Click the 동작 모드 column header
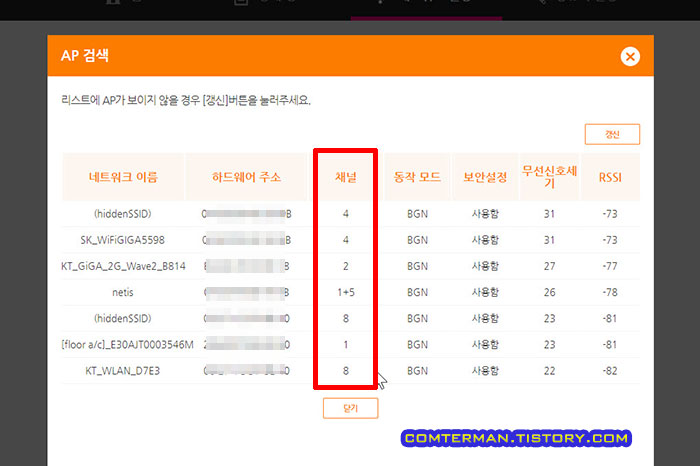 417,177
